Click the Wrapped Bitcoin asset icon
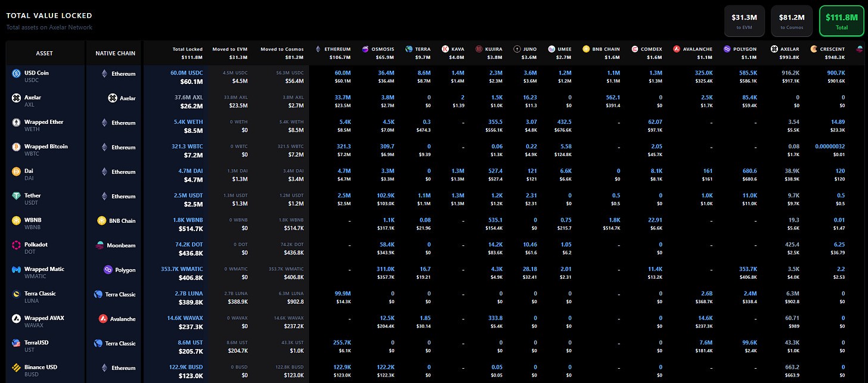 [16, 147]
